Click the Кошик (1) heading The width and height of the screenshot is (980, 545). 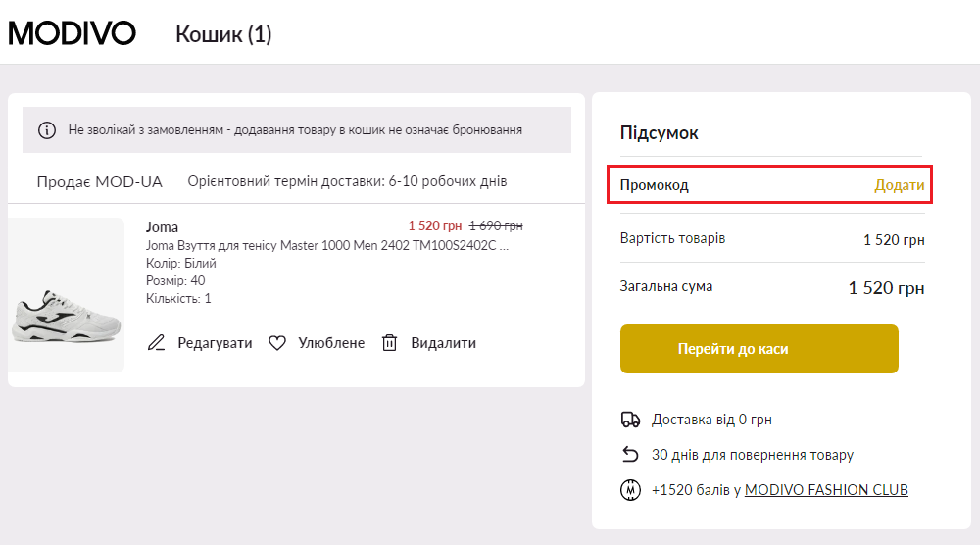223,34
